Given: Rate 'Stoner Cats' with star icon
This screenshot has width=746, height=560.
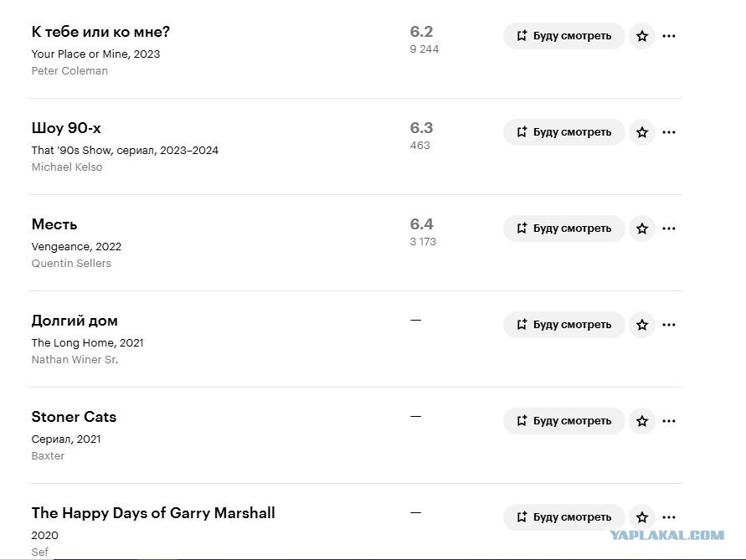Looking at the screenshot, I should (x=642, y=421).
